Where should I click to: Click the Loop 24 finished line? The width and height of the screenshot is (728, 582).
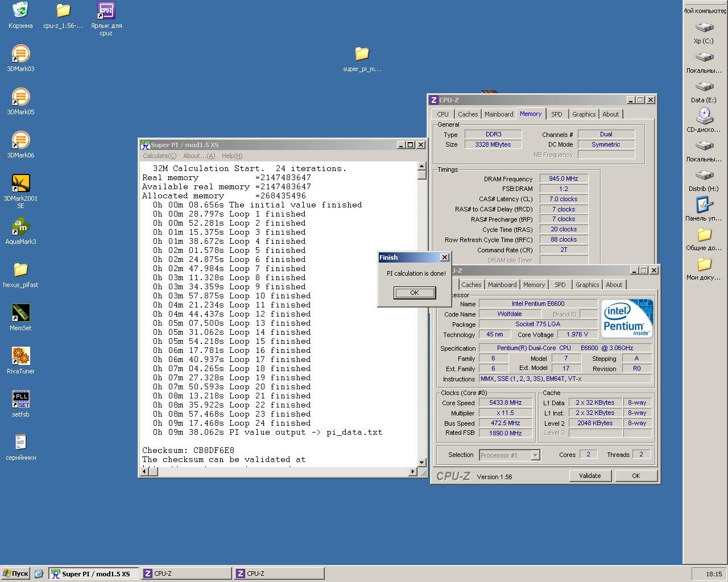point(232,423)
